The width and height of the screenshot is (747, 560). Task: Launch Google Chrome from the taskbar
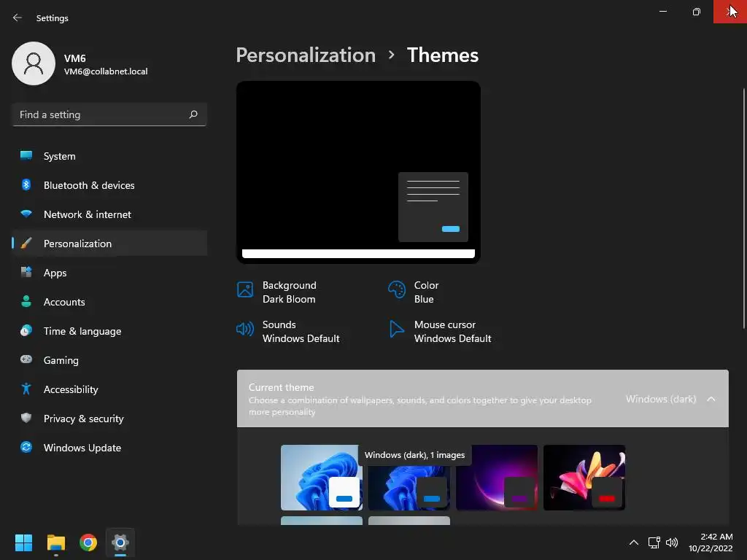[88, 542]
